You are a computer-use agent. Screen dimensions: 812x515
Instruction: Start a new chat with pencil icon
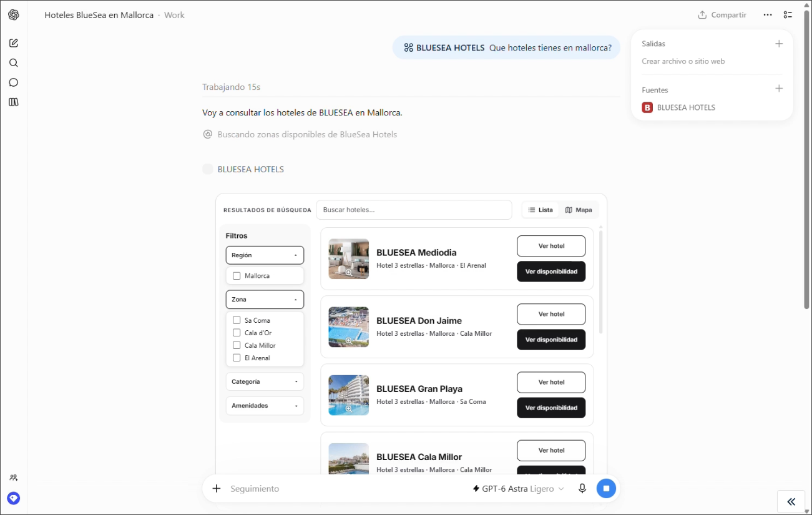pos(14,43)
